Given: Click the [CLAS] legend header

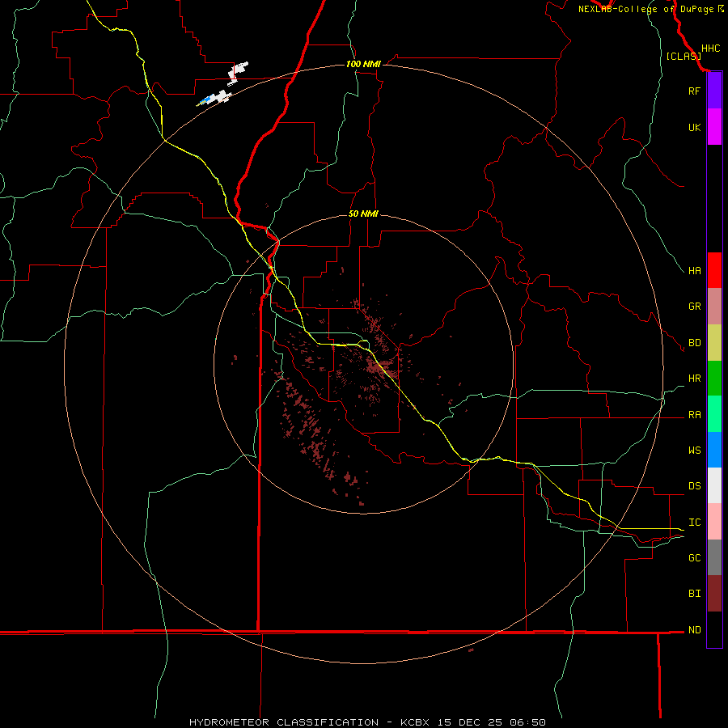Looking at the screenshot, I should (684, 56).
